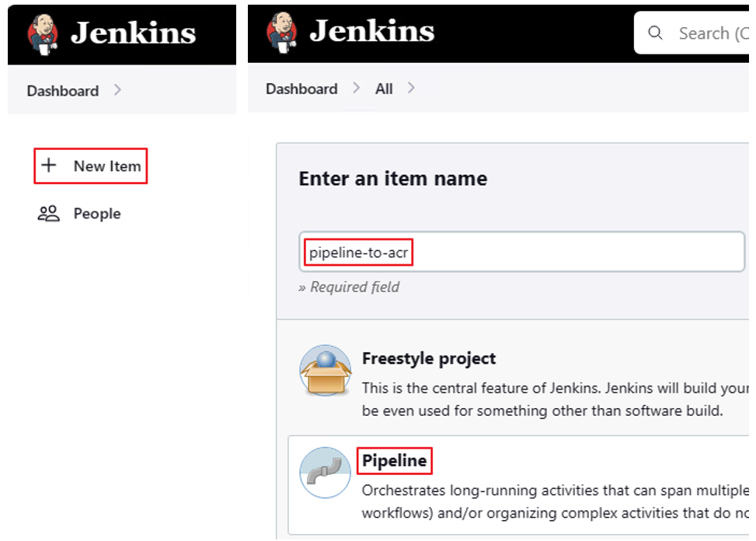Click the Jenkins title text in left header
This screenshot has width=756, height=541.
point(133,33)
